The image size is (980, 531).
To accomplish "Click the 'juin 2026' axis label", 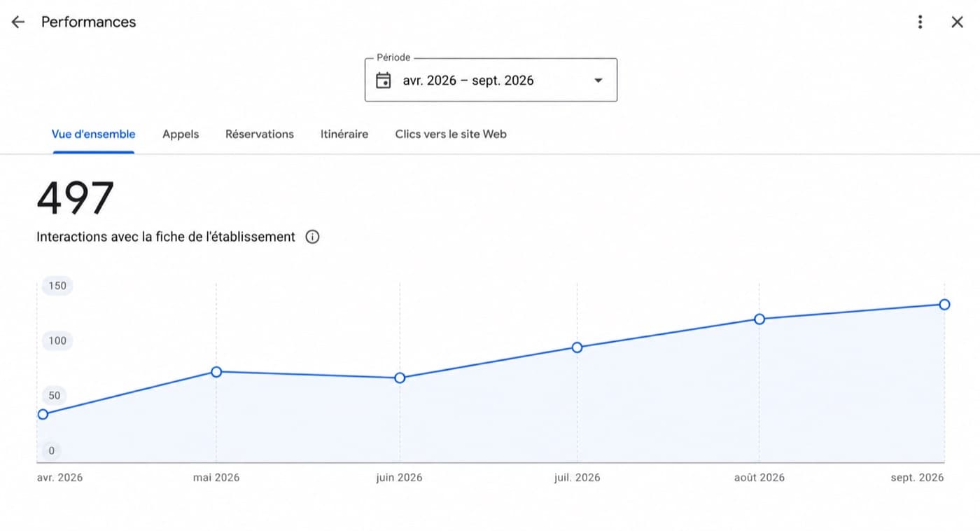I will point(399,477).
